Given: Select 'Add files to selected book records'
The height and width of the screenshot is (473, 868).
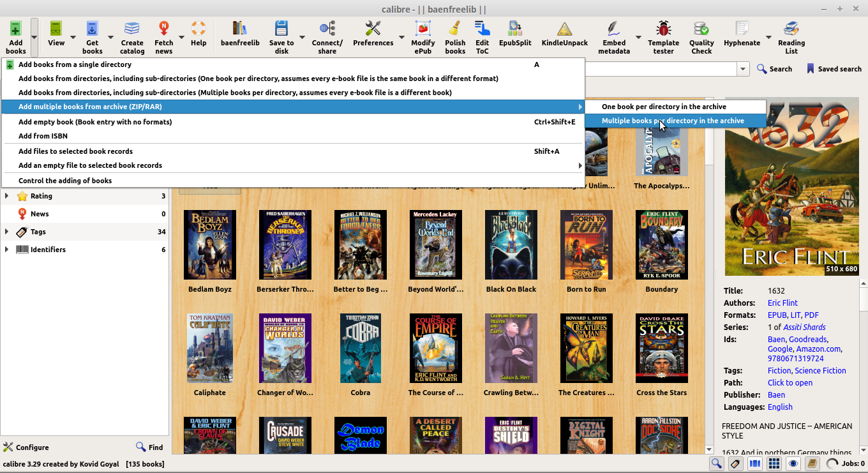Looking at the screenshot, I should point(293,151).
